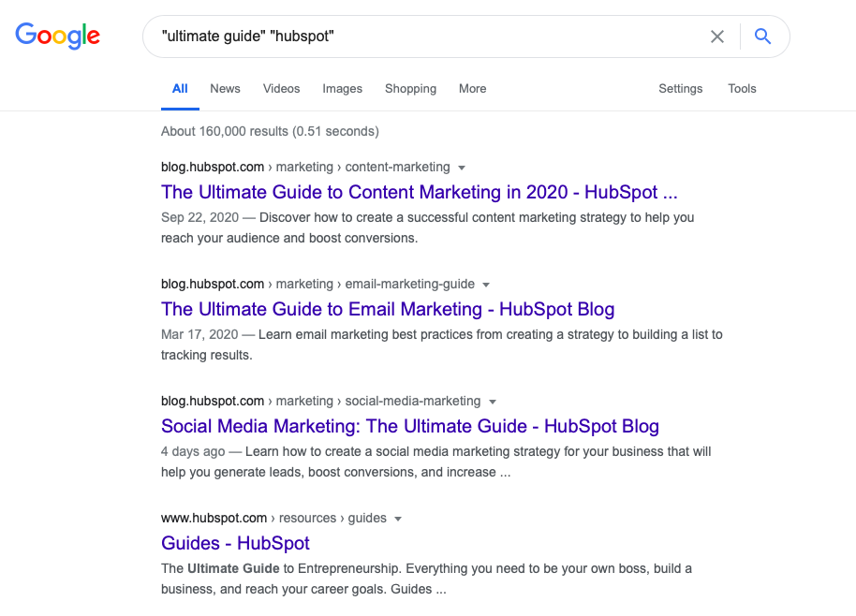This screenshot has width=856, height=616.
Task: Open the Shopping results tab
Action: [410, 89]
